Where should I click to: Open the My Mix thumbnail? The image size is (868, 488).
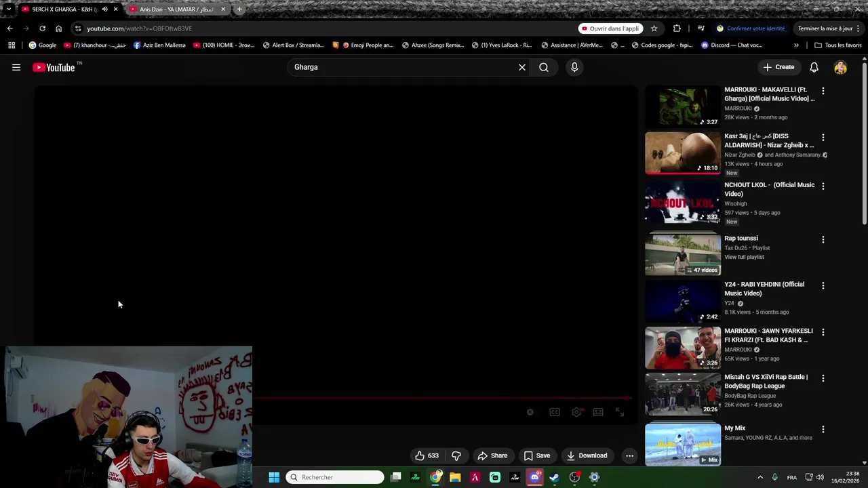coord(683,445)
